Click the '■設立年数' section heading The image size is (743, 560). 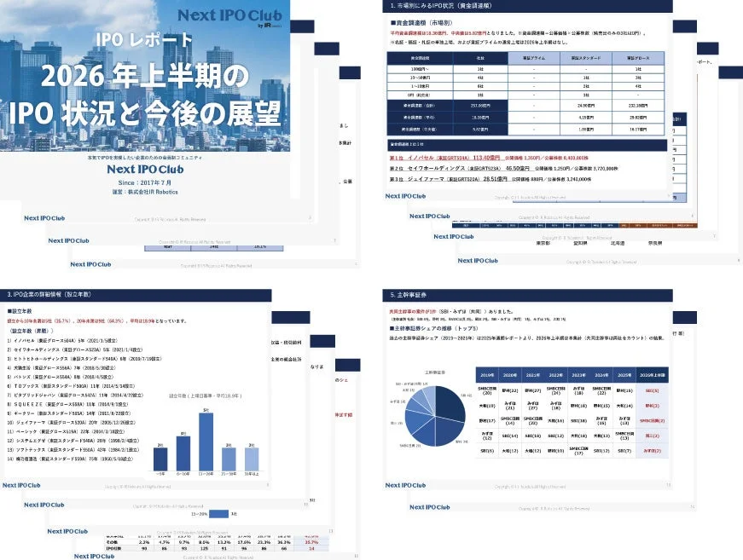tap(20, 311)
